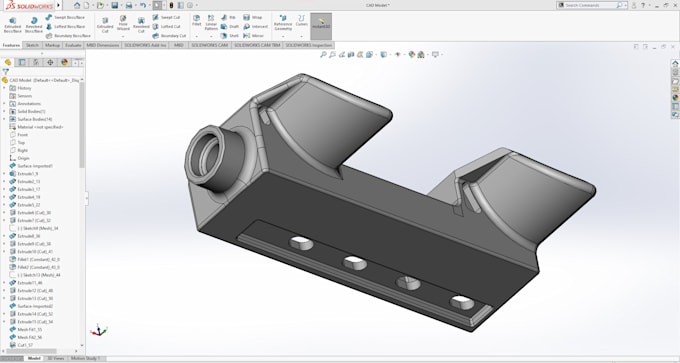Open the Curves dropdown arrow
680x363 pixels.
[302, 36]
